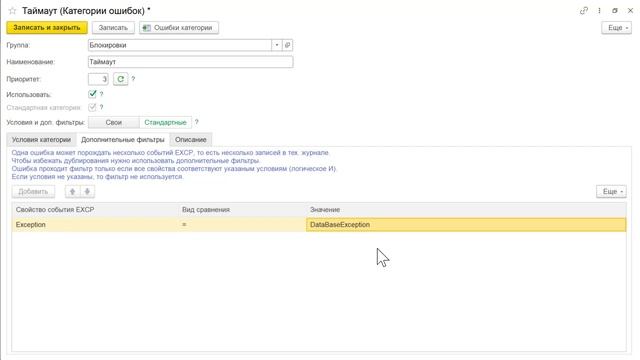Screen dimensions: 640x360
Task: Move filter row down arrow
Action: click(x=87, y=191)
